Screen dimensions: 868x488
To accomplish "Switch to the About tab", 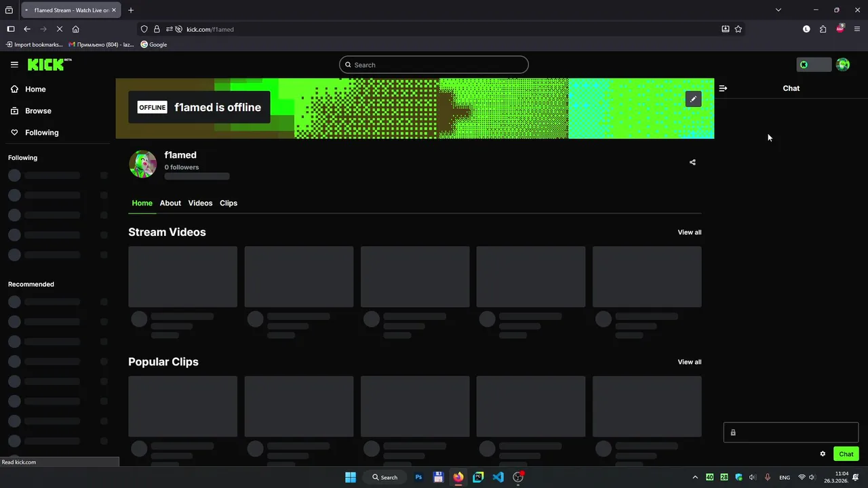I will tap(170, 203).
